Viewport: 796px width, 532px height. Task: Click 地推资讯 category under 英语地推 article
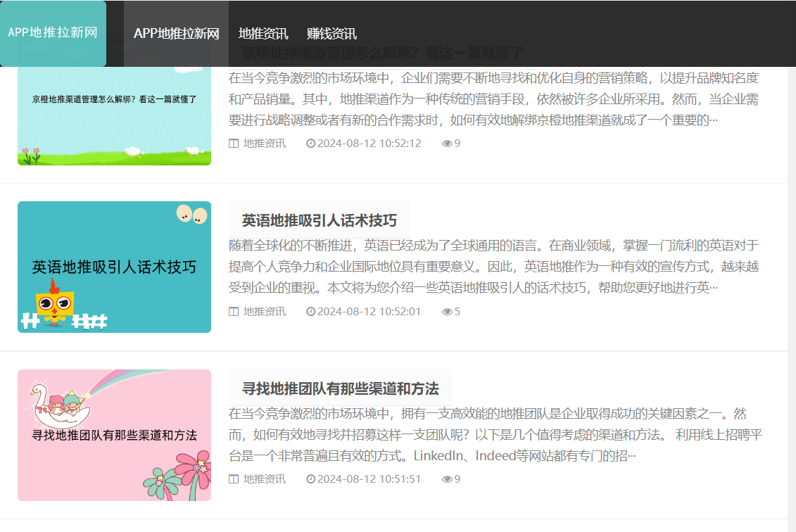[265, 312]
